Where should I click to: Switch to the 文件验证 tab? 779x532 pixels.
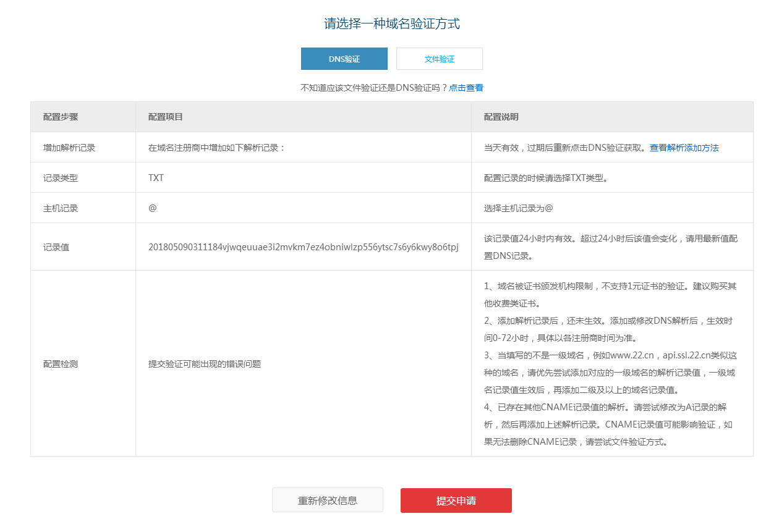(x=439, y=58)
